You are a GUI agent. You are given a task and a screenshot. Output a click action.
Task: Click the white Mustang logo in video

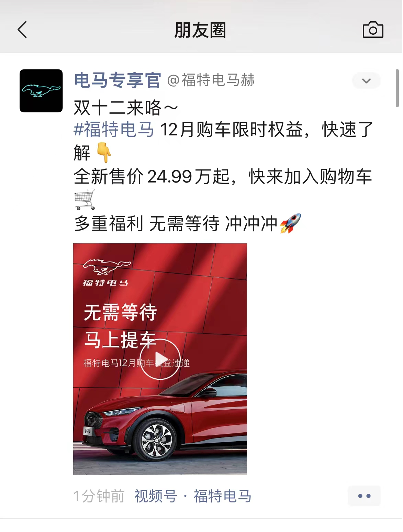coord(107,267)
